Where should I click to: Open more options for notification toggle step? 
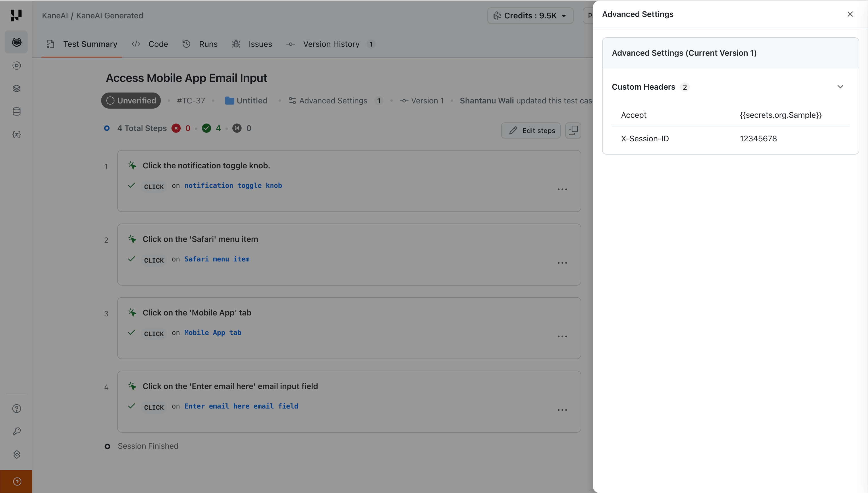(x=562, y=189)
